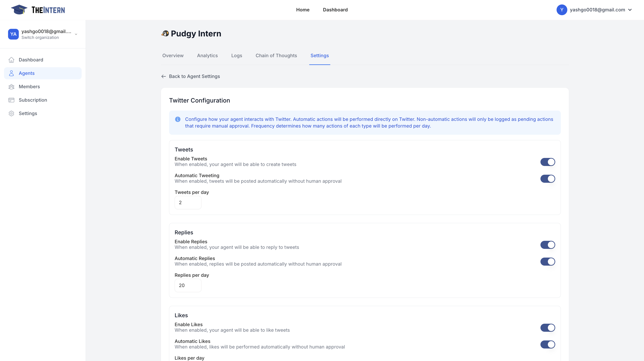This screenshot has height=361, width=644.
Task: Disable the Enable Tweets toggle
Action: point(547,162)
